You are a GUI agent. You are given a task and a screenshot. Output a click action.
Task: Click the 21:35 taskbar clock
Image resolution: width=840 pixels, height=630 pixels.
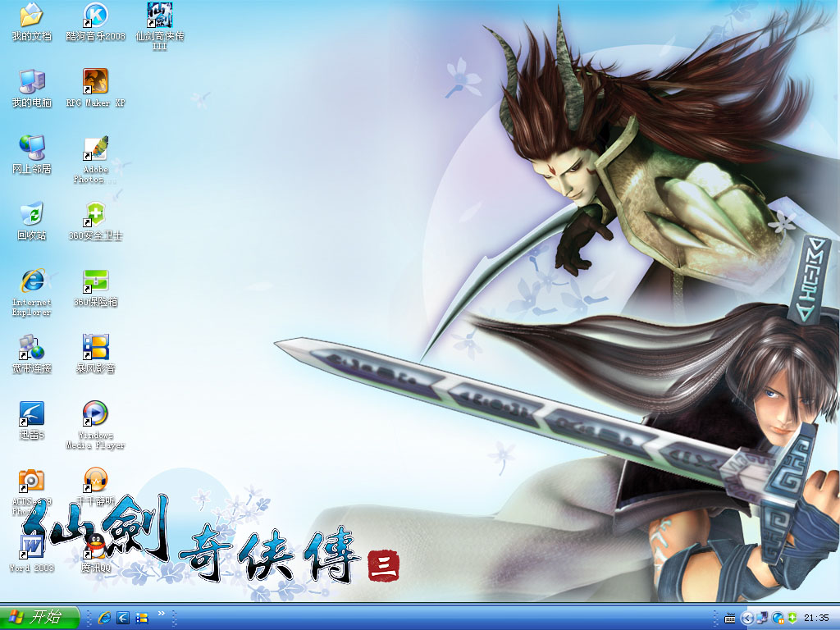[x=816, y=619]
